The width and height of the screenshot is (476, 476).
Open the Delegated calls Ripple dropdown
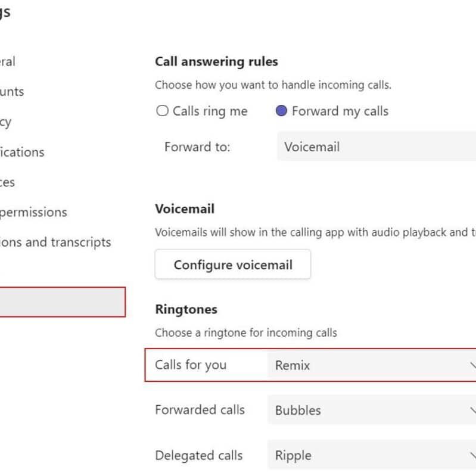tap(372, 455)
